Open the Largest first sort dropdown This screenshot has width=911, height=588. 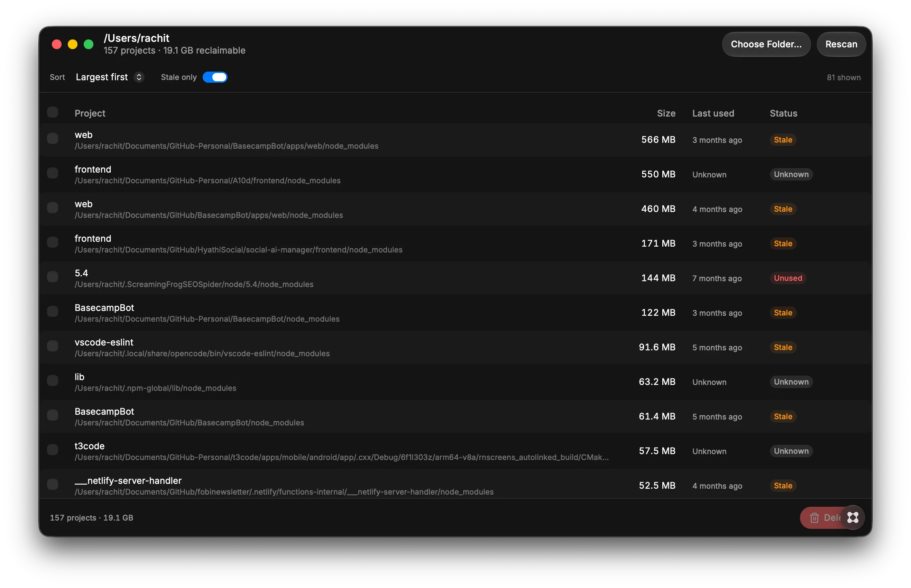110,77
